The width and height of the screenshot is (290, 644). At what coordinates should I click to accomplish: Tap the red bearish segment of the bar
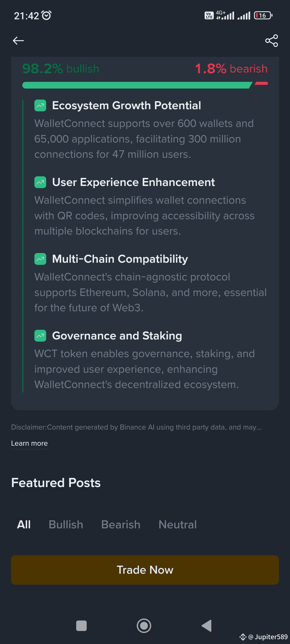261,83
